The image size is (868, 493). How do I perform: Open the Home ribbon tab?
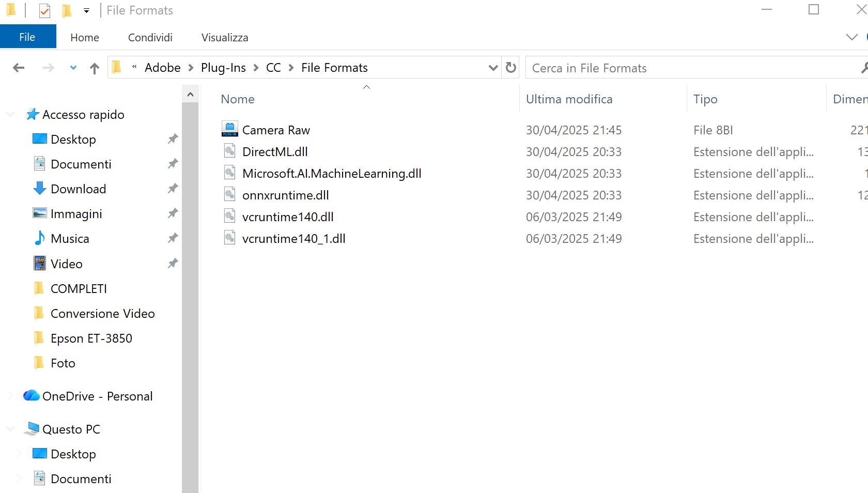click(x=85, y=38)
